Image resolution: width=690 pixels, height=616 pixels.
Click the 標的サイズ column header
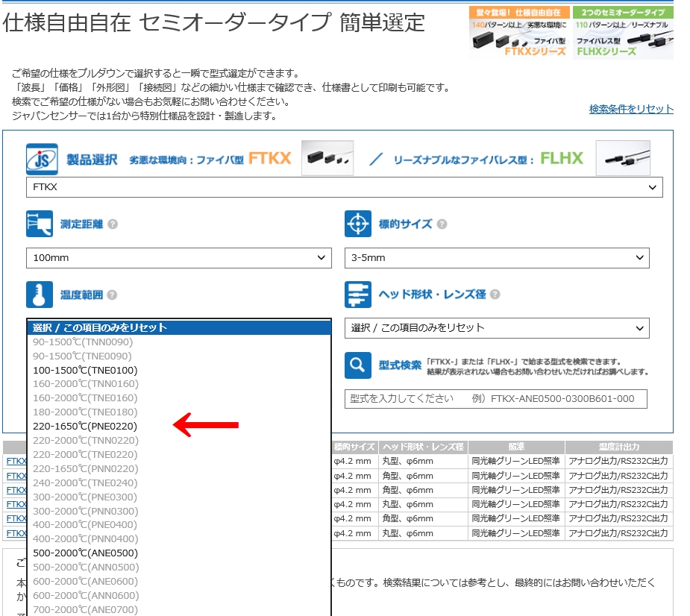pyautogui.click(x=354, y=447)
